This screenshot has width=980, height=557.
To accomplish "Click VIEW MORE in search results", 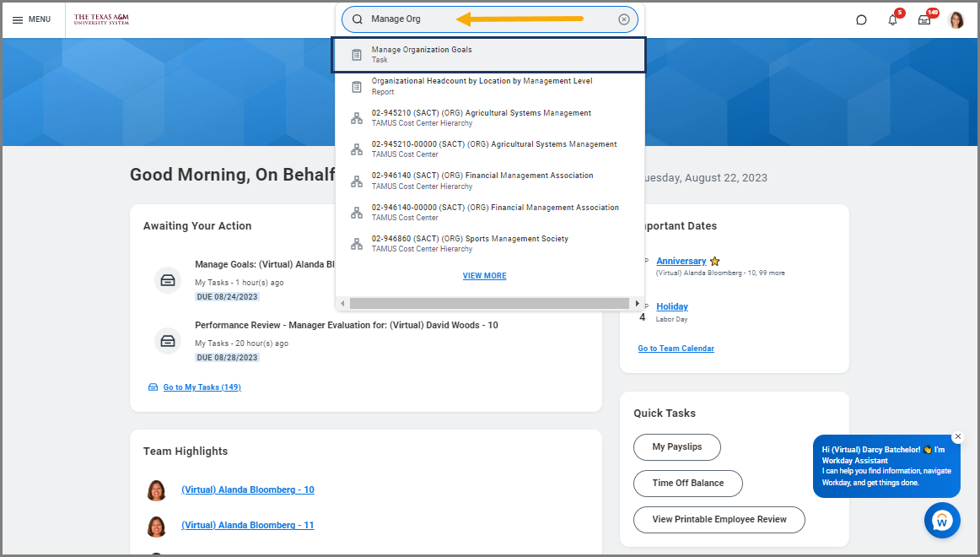I will tap(484, 276).
